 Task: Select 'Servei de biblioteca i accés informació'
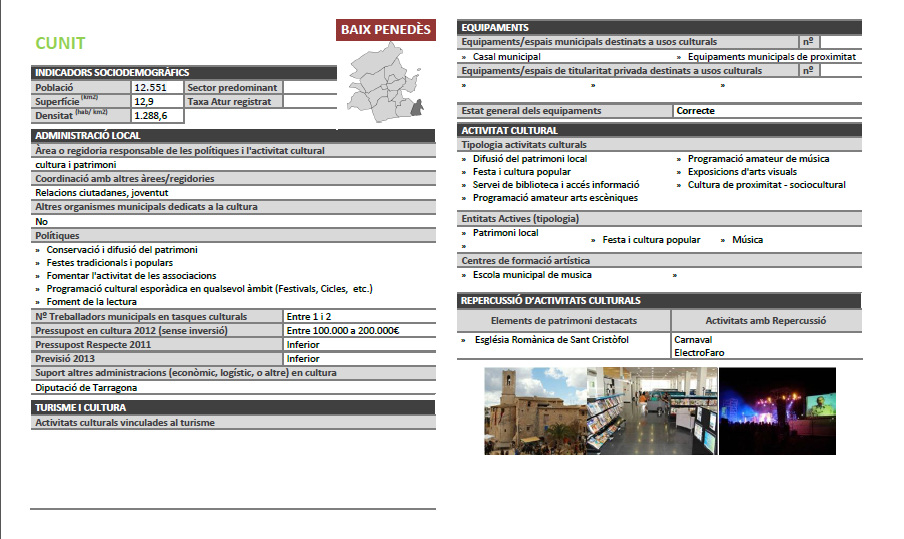pos(556,184)
